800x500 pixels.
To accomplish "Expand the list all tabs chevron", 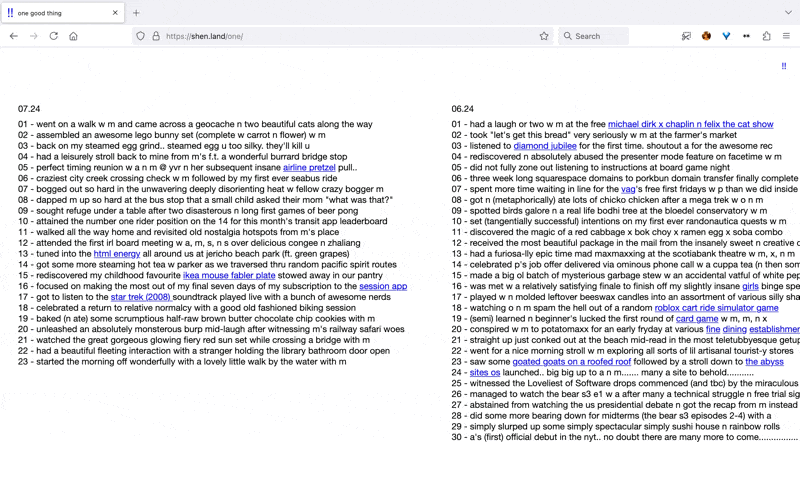I will [787, 12].
